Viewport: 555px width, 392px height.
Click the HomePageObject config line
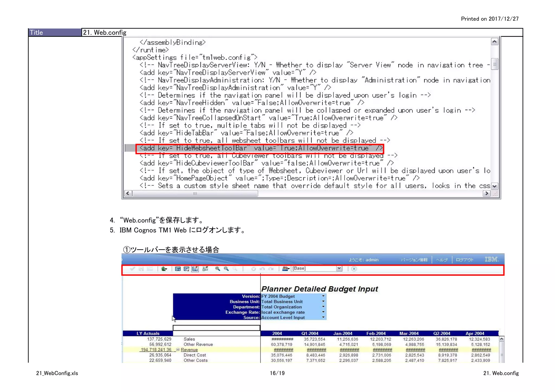279,178
